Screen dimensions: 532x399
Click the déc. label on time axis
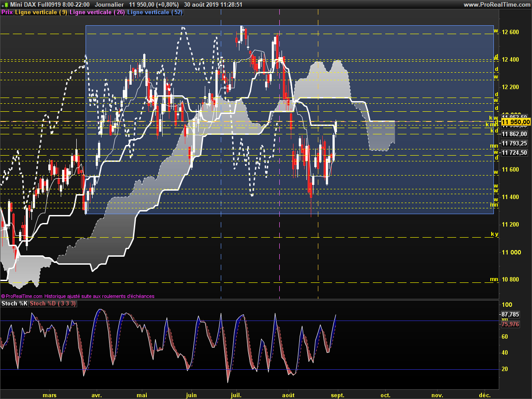(x=485, y=395)
